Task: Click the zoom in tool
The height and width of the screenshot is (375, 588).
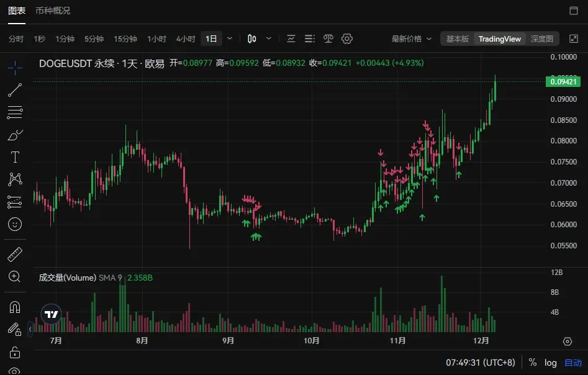Action: tap(15, 277)
